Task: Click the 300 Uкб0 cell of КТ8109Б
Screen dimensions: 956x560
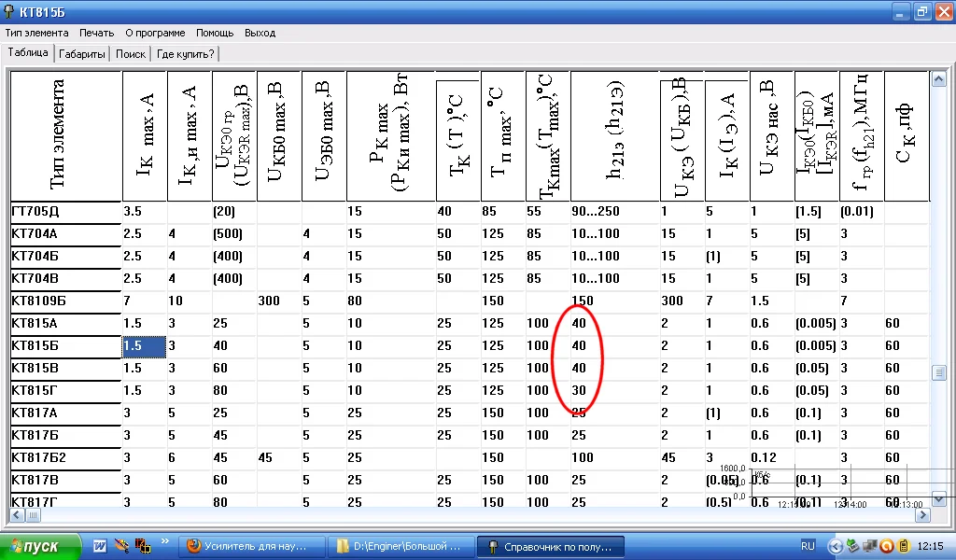Action: (279, 301)
